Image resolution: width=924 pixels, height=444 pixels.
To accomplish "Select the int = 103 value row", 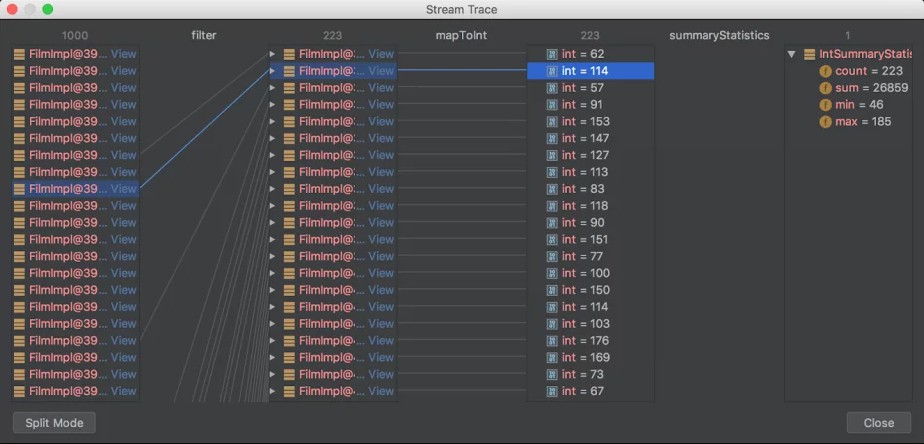I will click(590, 324).
